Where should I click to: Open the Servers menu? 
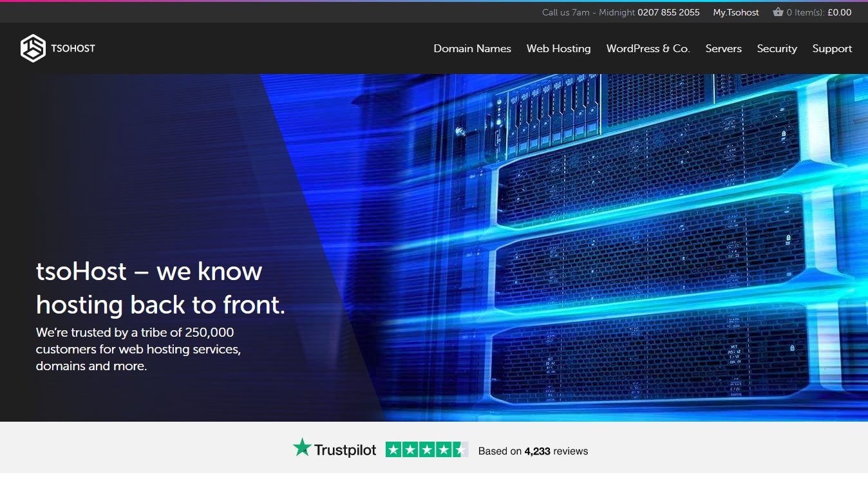pos(723,48)
